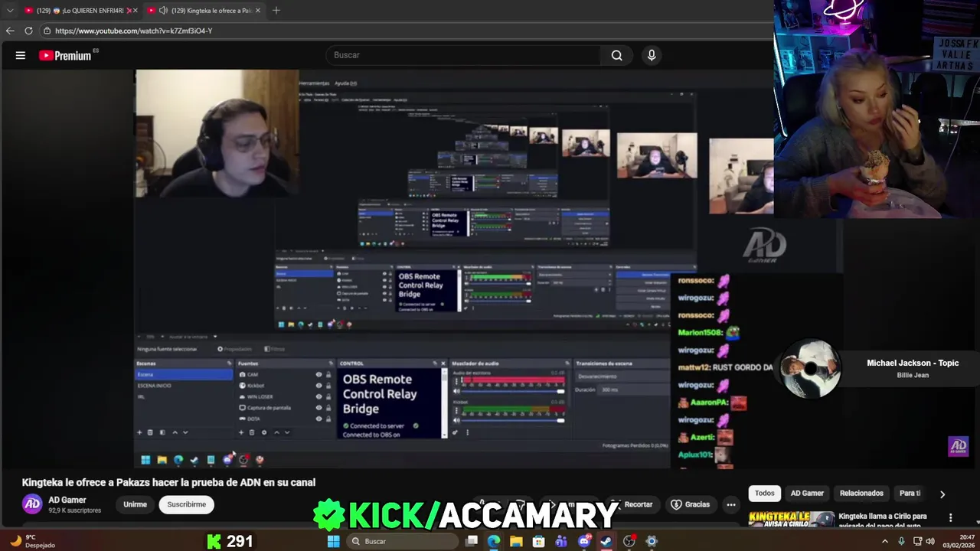Adjust the Kickbot volume slider

coord(510,420)
